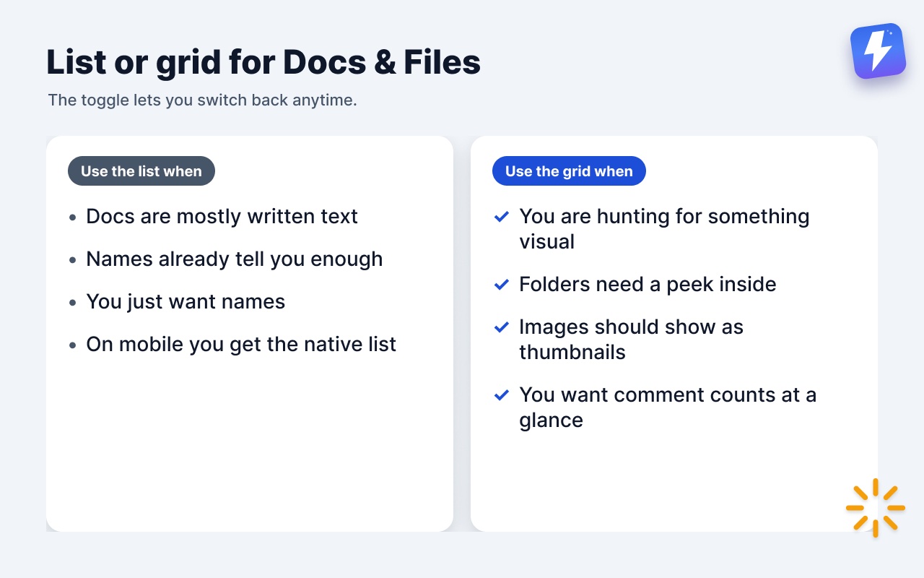The image size is (924, 578).
Task: Click the heading 'List or grid for Docs & Files'
Action: coord(263,62)
